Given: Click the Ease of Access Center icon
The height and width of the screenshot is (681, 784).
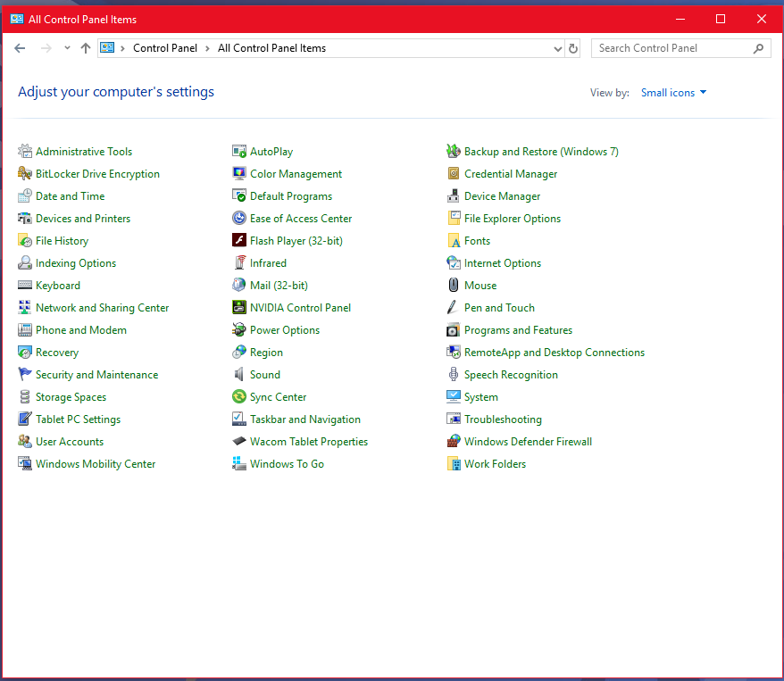Looking at the screenshot, I should (239, 219).
